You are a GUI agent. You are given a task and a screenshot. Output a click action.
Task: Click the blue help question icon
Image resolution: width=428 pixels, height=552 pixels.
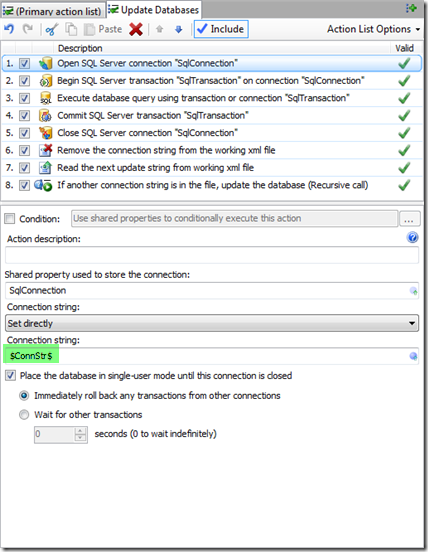pos(413,238)
